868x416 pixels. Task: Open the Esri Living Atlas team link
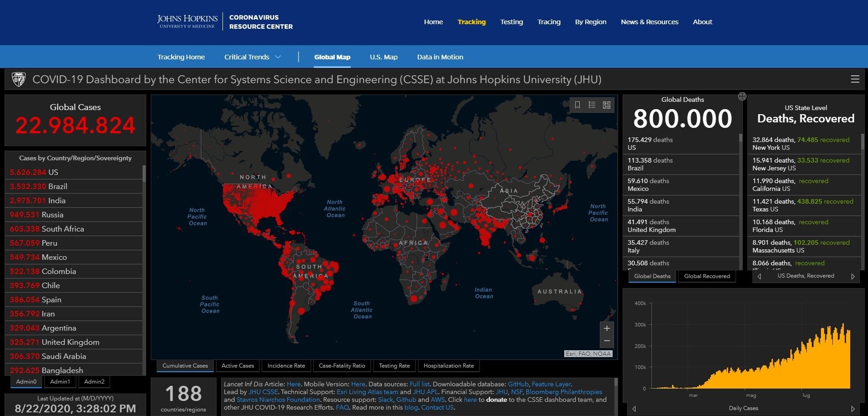click(367, 392)
